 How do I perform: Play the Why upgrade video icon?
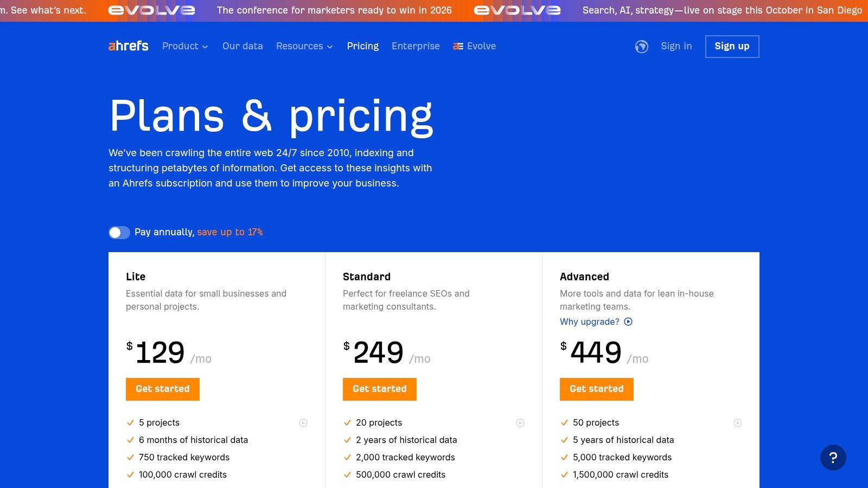(628, 322)
